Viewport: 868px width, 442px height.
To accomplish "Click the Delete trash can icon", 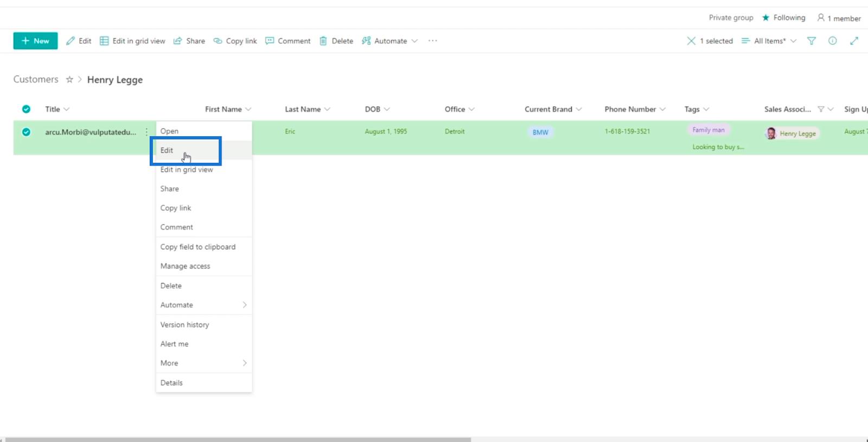I will click(x=323, y=41).
